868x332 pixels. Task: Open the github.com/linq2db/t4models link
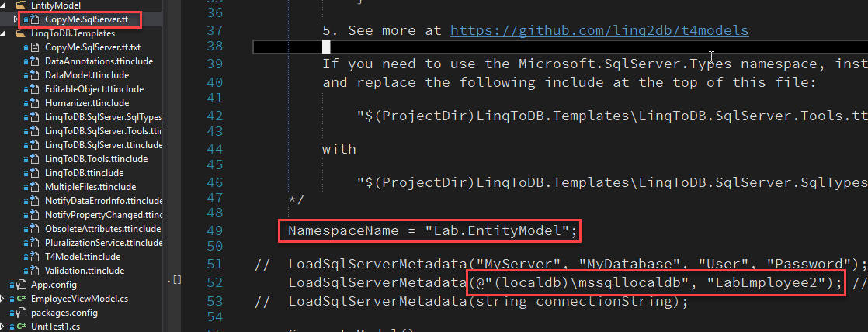(x=599, y=30)
